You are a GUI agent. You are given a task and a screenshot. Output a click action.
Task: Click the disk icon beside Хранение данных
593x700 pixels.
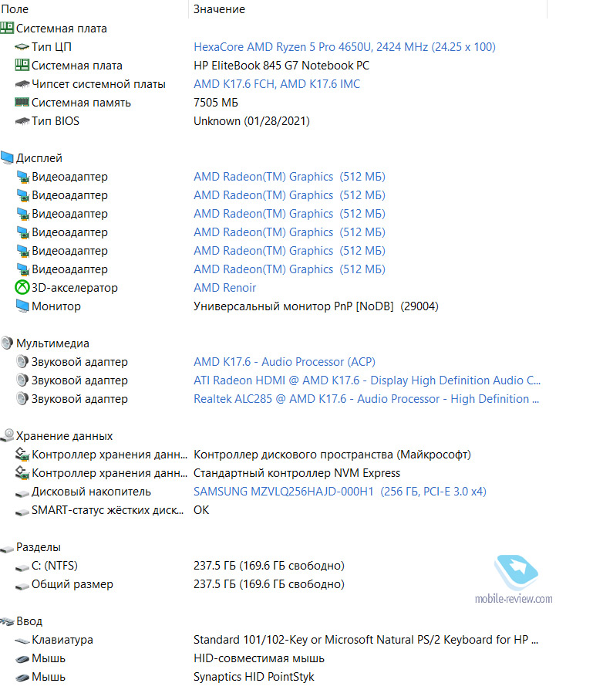(x=7, y=435)
